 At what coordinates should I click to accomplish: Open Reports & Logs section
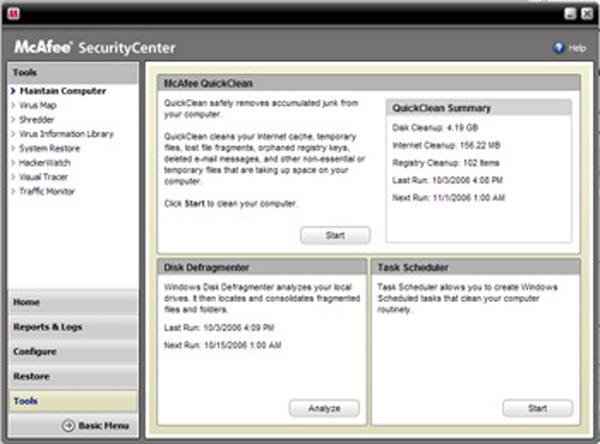[73, 327]
